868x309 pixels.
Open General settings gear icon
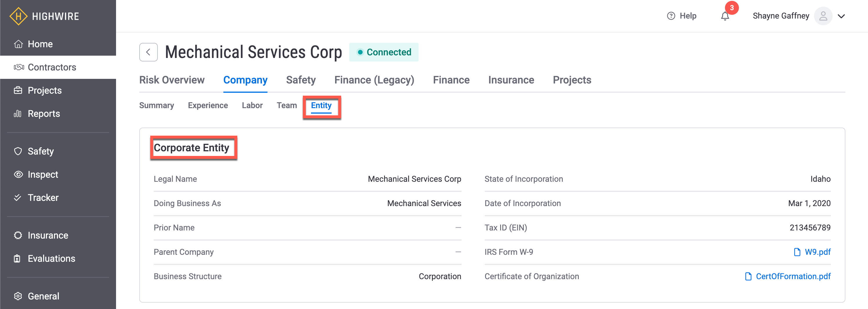18,296
